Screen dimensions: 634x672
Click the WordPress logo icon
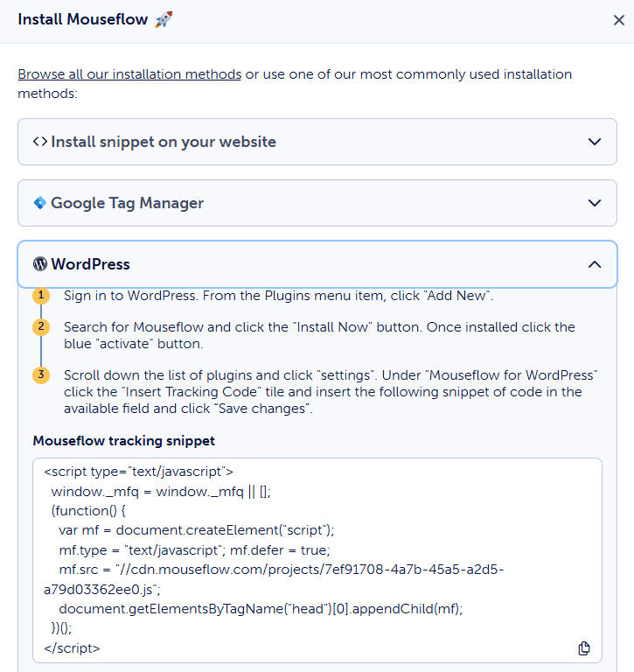click(x=40, y=264)
